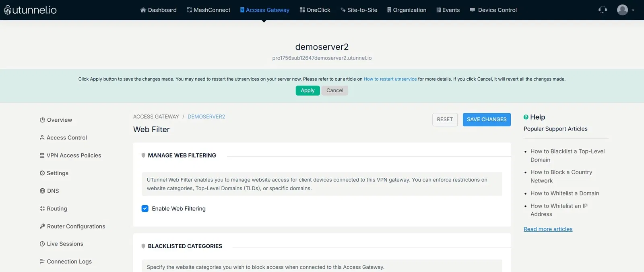The height and width of the screenshot is (272, 644).
Task: Click the Settings gear icon
Action: tap(42, 173)
